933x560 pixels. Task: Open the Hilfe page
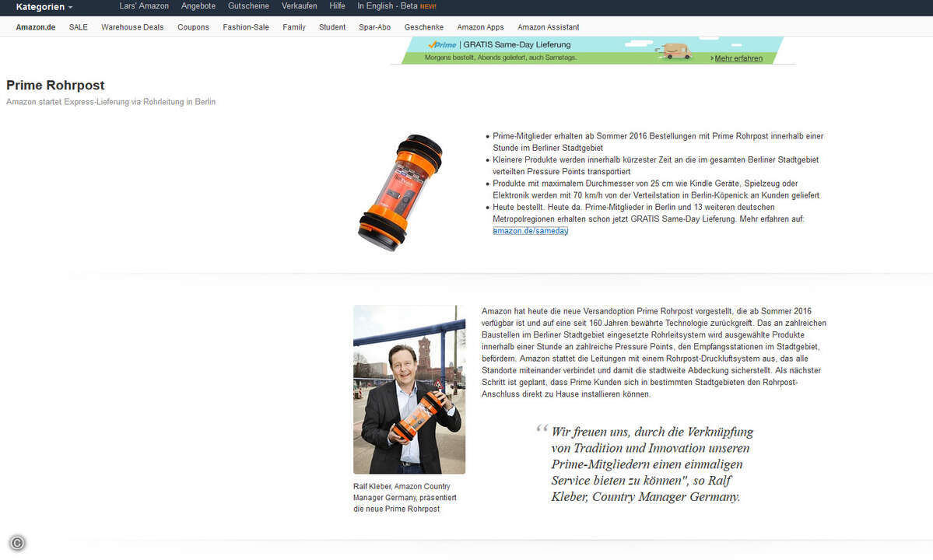click(x=338, y=6)
